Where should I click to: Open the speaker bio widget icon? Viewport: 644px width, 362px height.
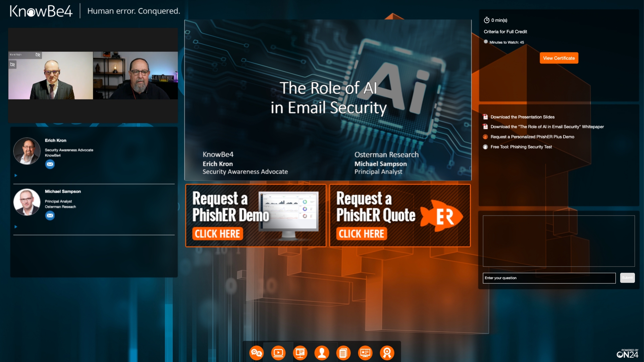(322, 353)
